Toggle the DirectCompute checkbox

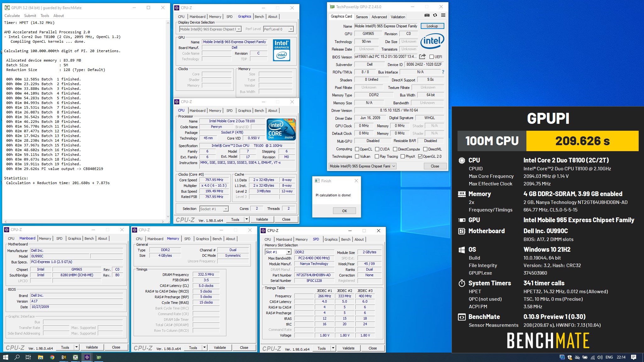point(395,149)
